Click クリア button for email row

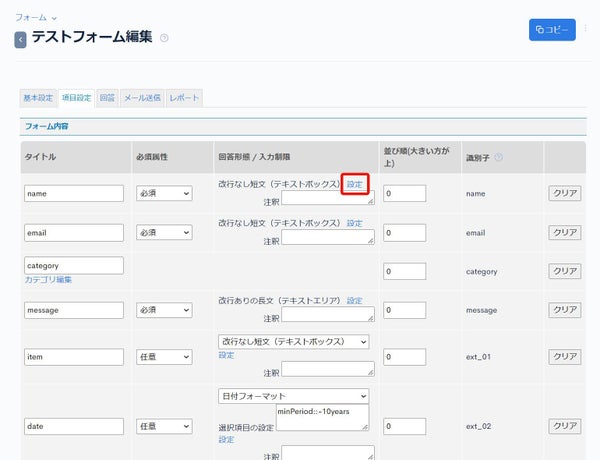point(565,232)
